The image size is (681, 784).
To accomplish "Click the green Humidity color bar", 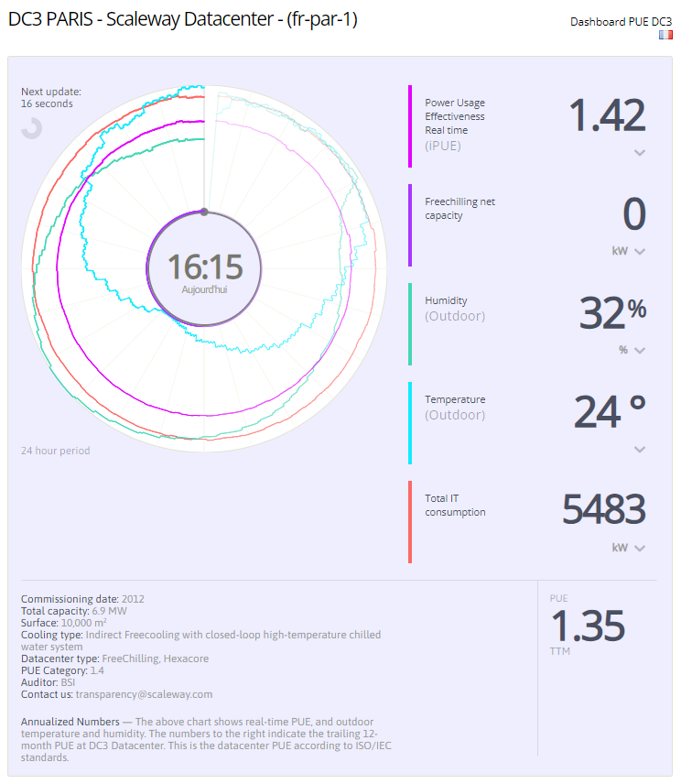I will 410,324.
